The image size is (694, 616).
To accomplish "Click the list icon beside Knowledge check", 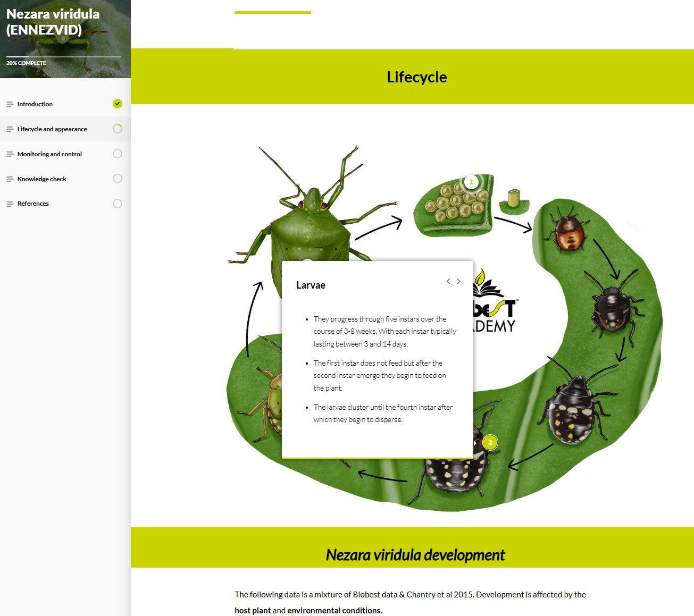I will coord(10,179).
